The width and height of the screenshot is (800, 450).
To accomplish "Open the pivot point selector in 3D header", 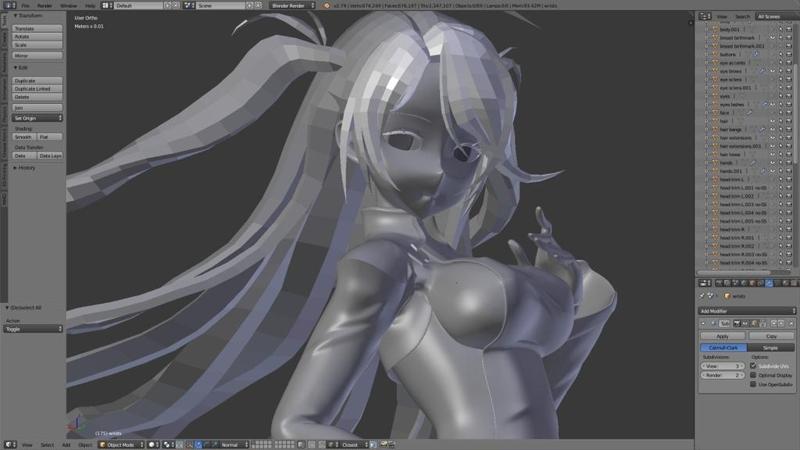I will coord(169,444).
